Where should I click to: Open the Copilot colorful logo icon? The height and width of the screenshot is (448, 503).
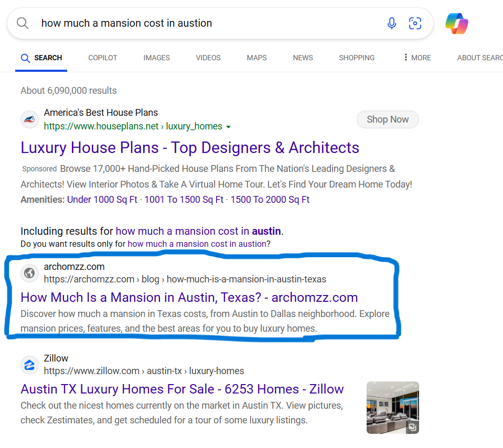pos(456,24)
